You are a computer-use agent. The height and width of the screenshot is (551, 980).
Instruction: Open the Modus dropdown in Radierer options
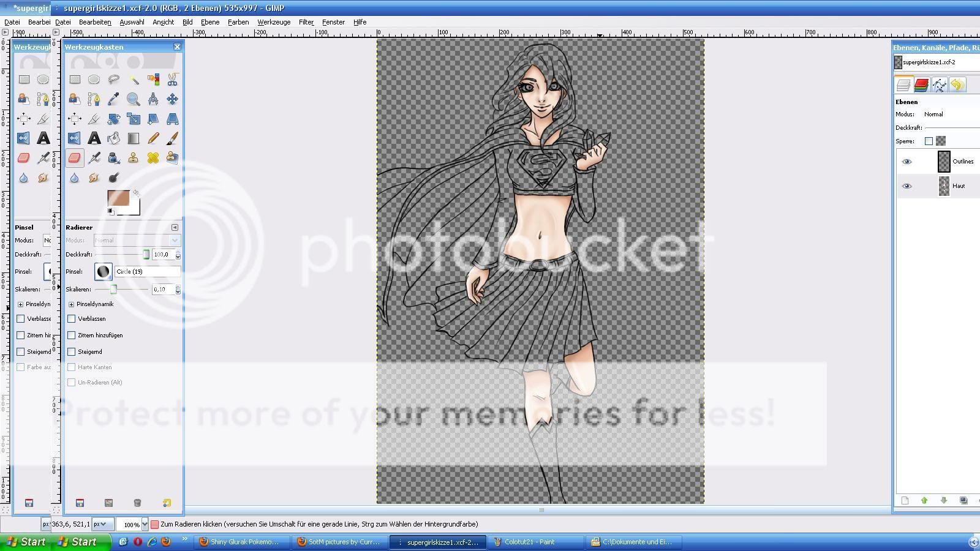coord(137,241)
